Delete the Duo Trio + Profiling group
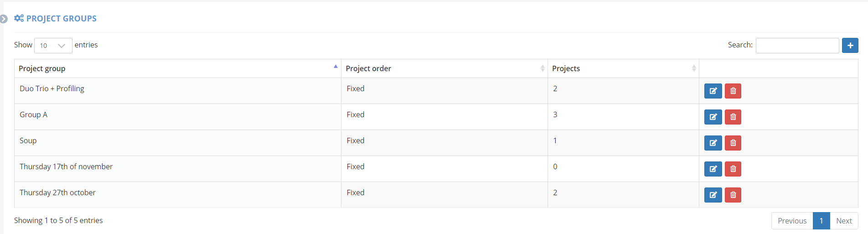 (733, 91)
